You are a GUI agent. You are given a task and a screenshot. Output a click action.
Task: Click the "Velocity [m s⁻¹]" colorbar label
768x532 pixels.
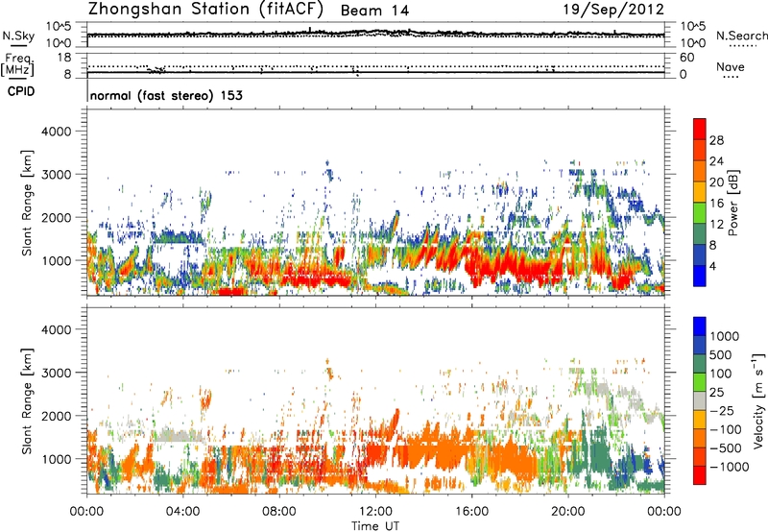[758, 401]
